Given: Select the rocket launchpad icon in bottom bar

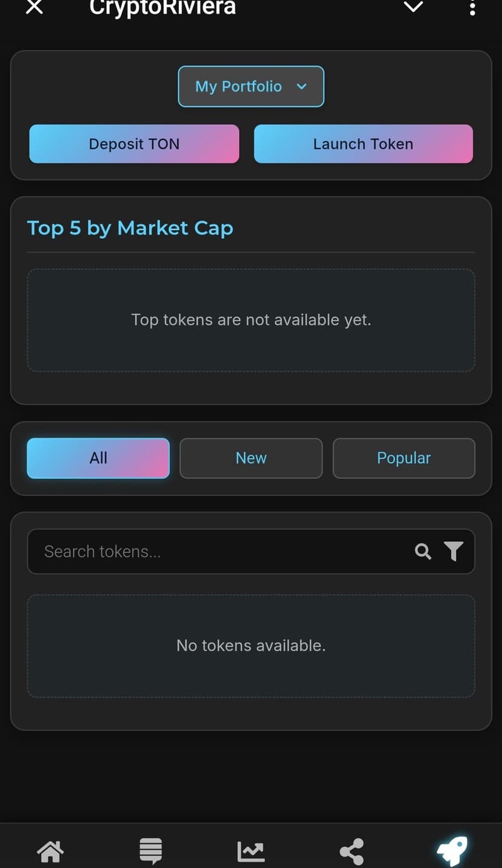Looking at the screenshot, I should coord(452,850).
